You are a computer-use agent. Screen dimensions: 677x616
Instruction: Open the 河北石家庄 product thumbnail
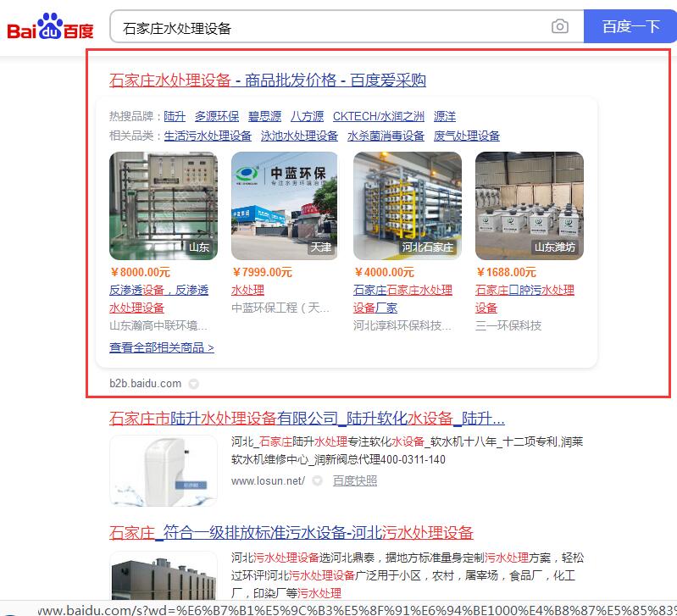[x=408, y=206]
